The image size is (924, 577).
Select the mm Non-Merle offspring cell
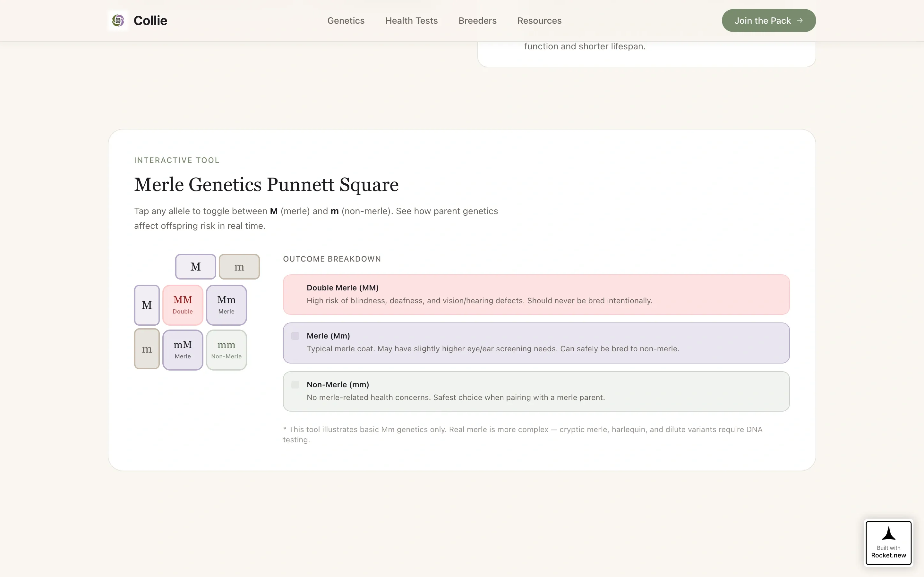pyautogui.click(x=227, y=350)
